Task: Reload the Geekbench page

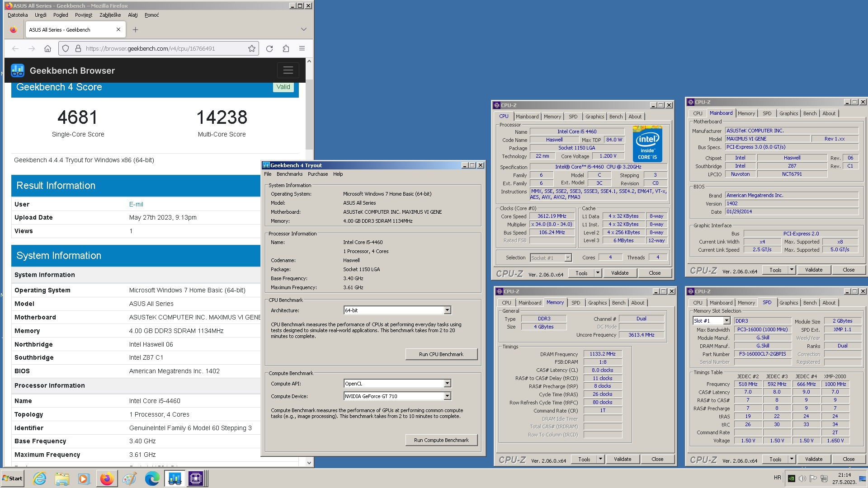Action: (269, 48)
